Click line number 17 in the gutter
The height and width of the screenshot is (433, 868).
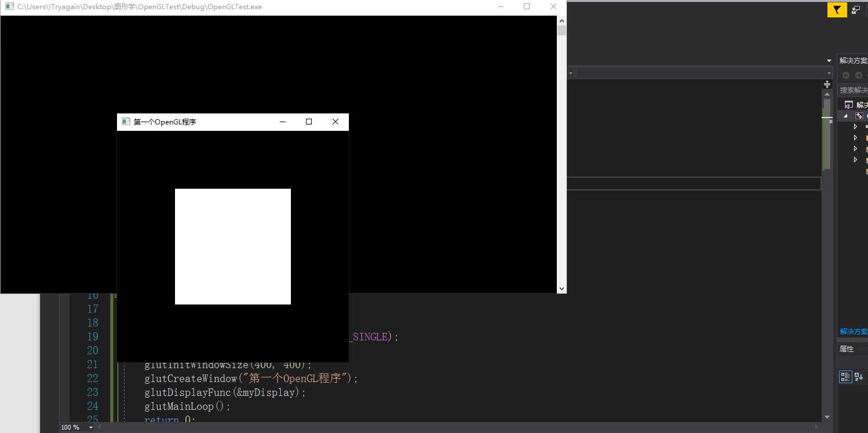[x=93, y=309]
